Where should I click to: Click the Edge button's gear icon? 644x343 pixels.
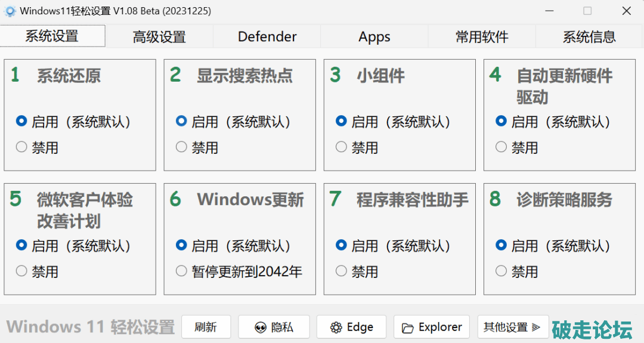point(336,327)
